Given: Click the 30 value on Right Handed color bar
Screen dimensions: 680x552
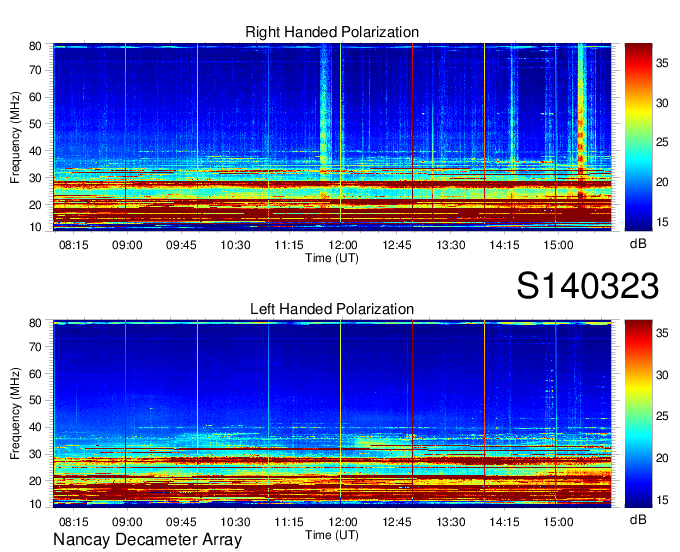Looking at the screenshot, I should [x=662, y=103].
